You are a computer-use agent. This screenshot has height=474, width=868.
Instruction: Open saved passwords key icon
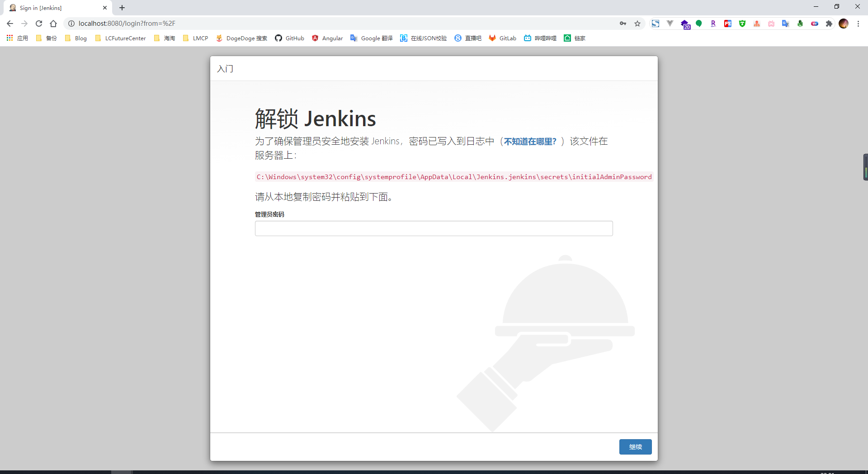click(x=623, y=24)
